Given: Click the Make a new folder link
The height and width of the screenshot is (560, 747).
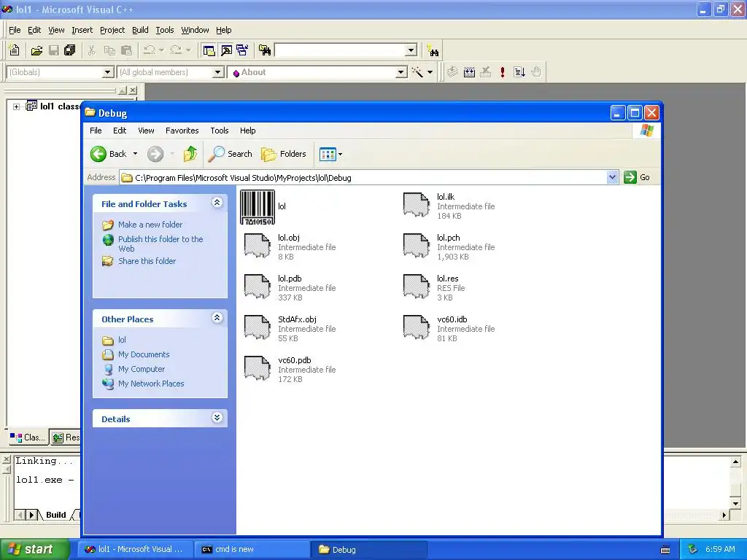Looking at the screenshot, I should pyautogui.click(x=150, y=225).
